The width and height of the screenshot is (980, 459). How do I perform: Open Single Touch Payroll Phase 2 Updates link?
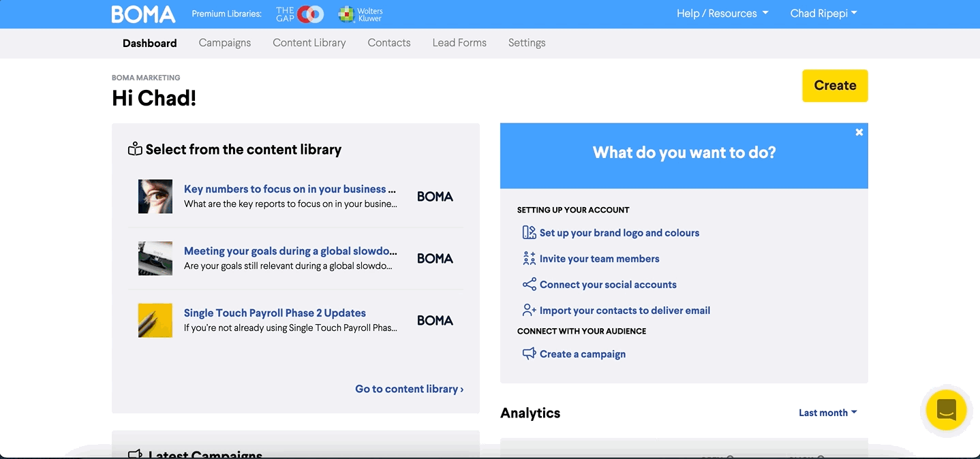click(x=275, y=313)
